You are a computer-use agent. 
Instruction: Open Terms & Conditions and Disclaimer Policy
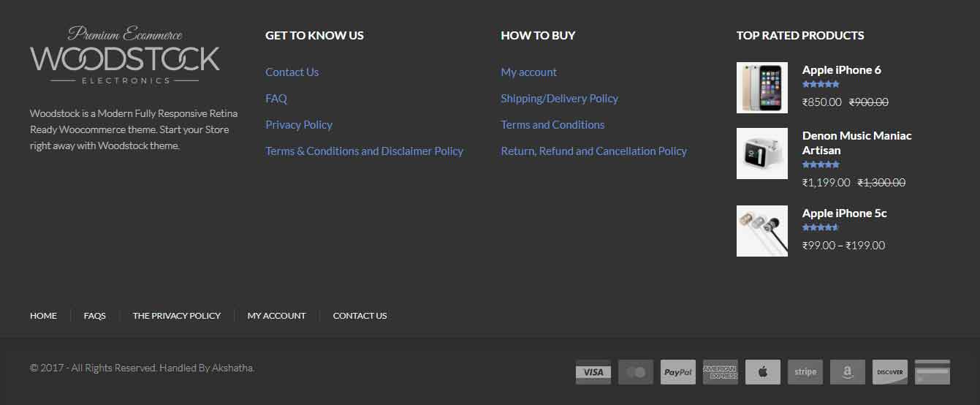click(364, 151)
